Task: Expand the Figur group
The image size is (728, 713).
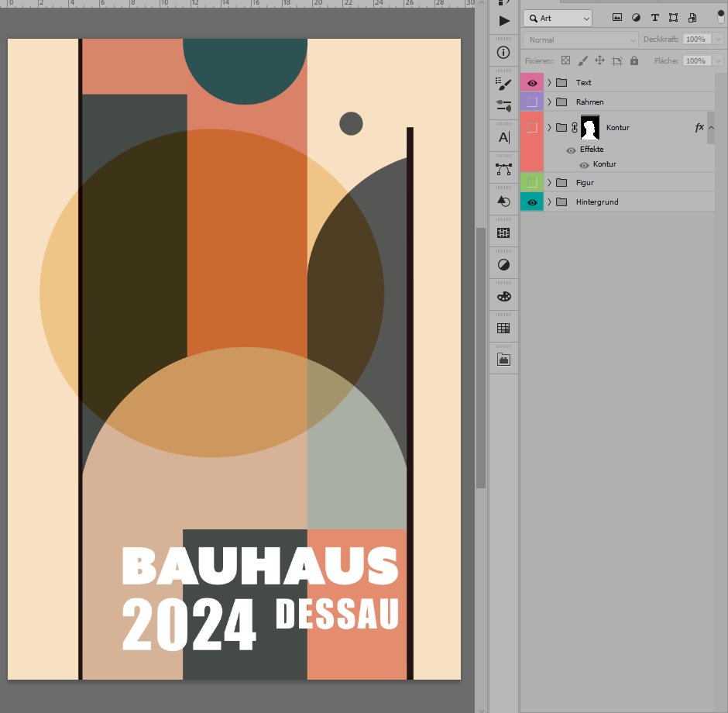Action: [x=549, y=183]
